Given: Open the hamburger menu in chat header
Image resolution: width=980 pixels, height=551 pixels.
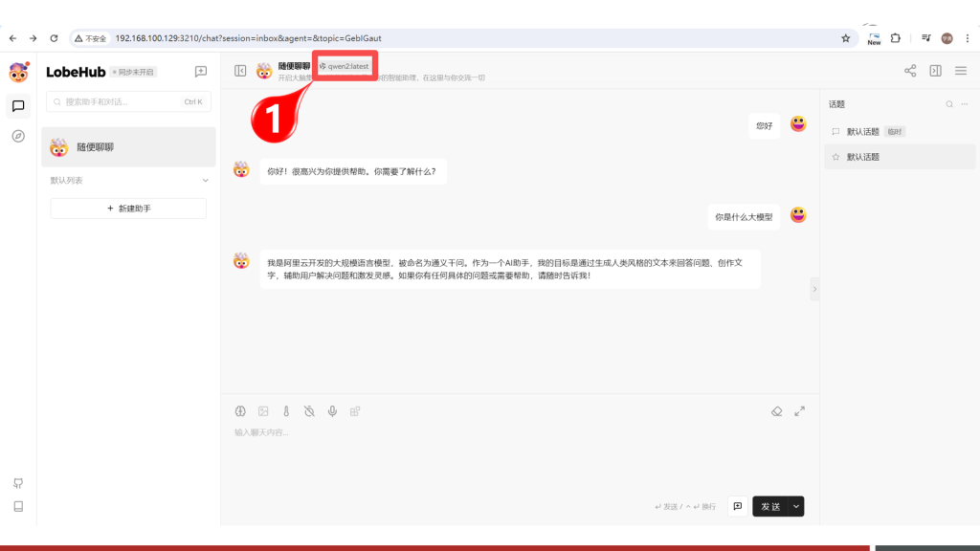Looking at the screenshot, I should click(x=960, y=71).
